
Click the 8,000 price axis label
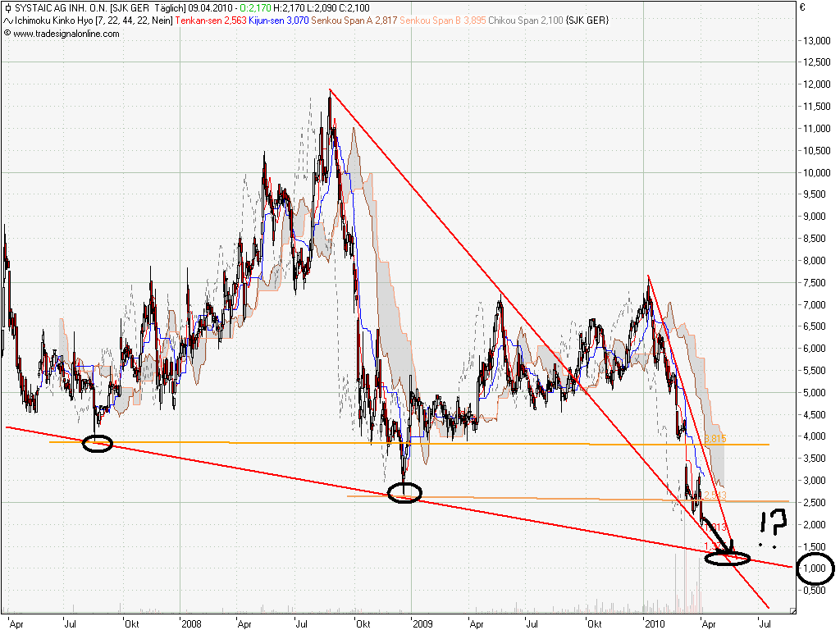tap(815, 260)
